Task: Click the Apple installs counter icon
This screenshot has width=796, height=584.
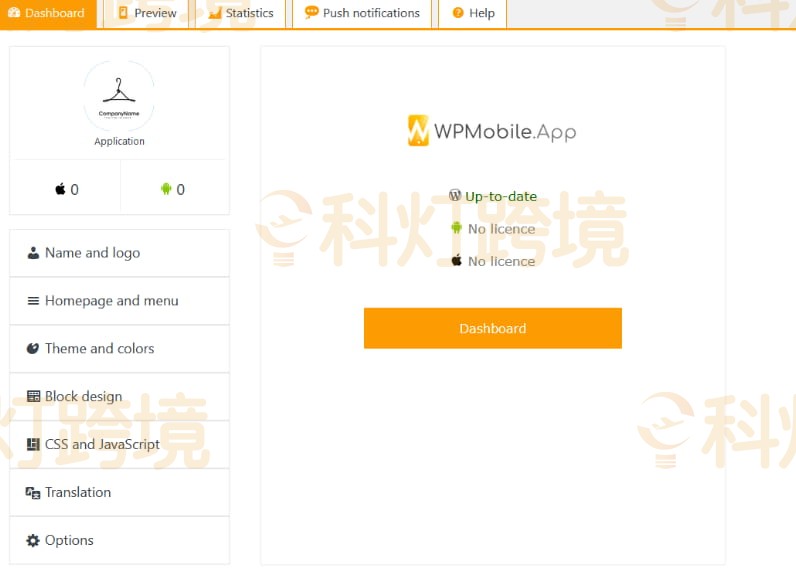Action: coord(60,189)
